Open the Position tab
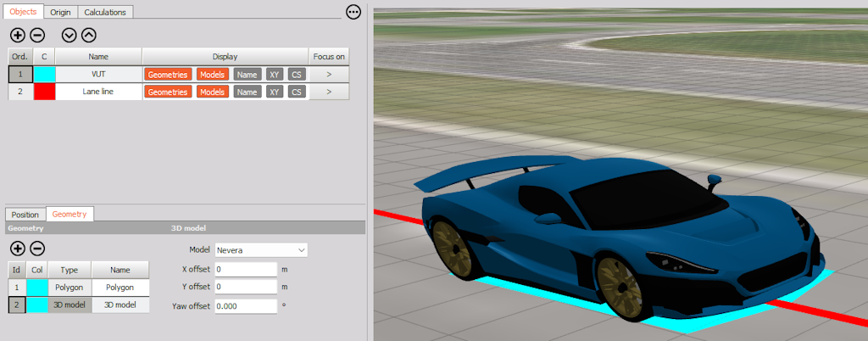Screen dimensions: 868x341 (x=25, y=215)
